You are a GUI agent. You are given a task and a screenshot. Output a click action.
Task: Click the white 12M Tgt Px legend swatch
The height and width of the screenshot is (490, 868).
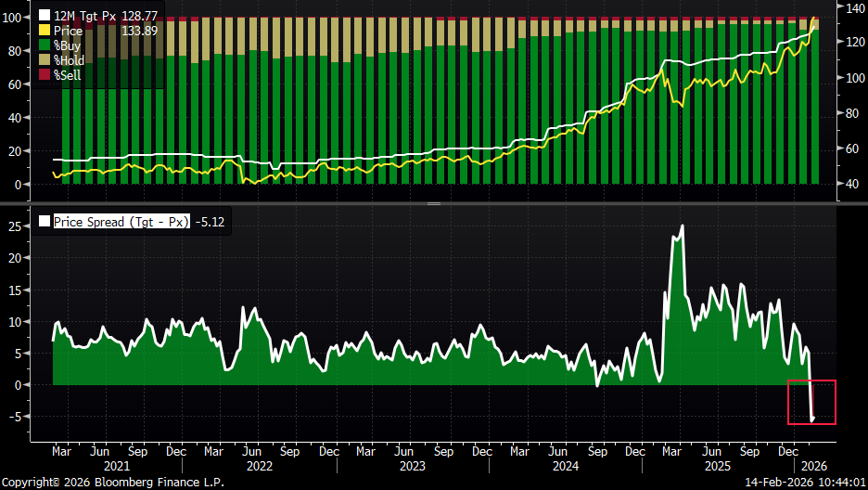click(45, 16)
